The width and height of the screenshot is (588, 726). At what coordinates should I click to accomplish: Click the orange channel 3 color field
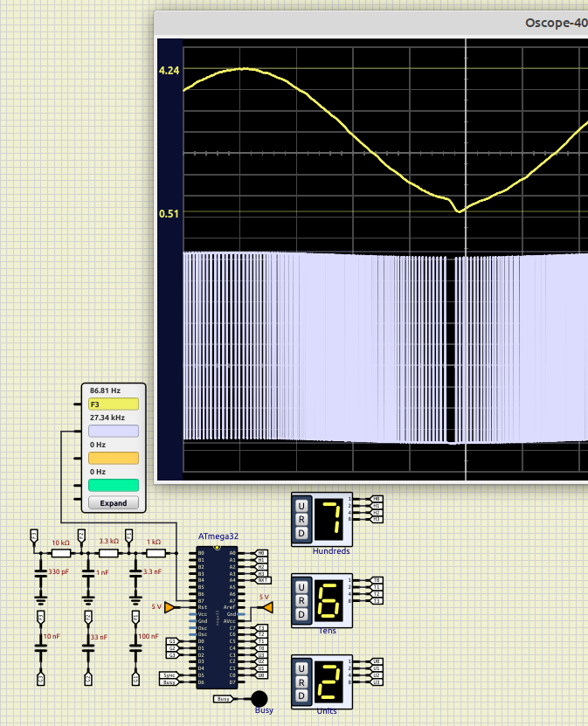point(114,458)
